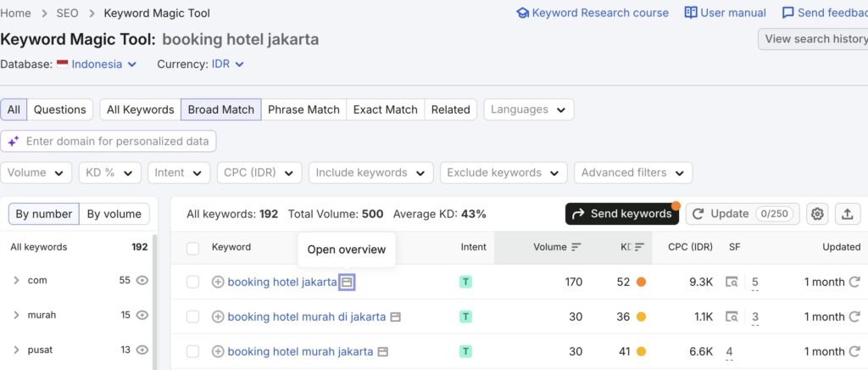Viewport: 868px width, 370px height.
Task: Click the export upload icon
Action: tap(847, 214)
